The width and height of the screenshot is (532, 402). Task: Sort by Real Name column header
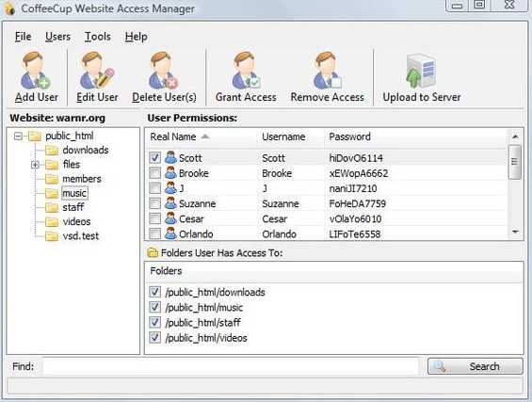(202, 137)
